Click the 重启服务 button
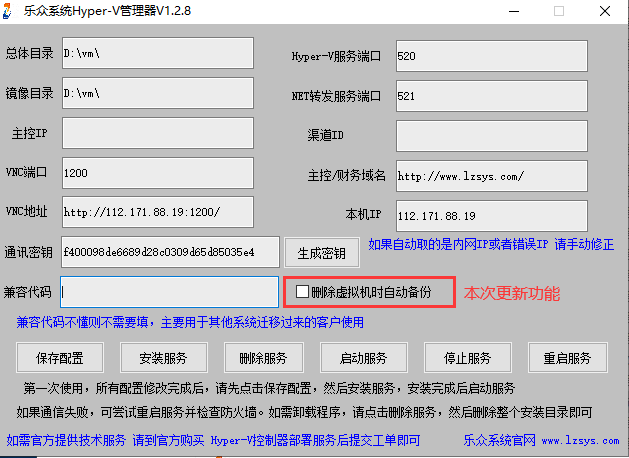This screenshot has width=629, height=458. click(568, 358)
